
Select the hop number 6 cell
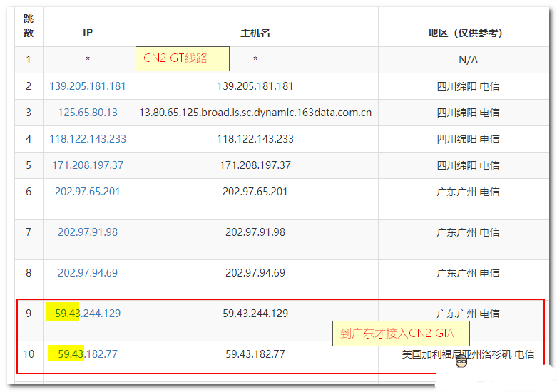(29, 192)
